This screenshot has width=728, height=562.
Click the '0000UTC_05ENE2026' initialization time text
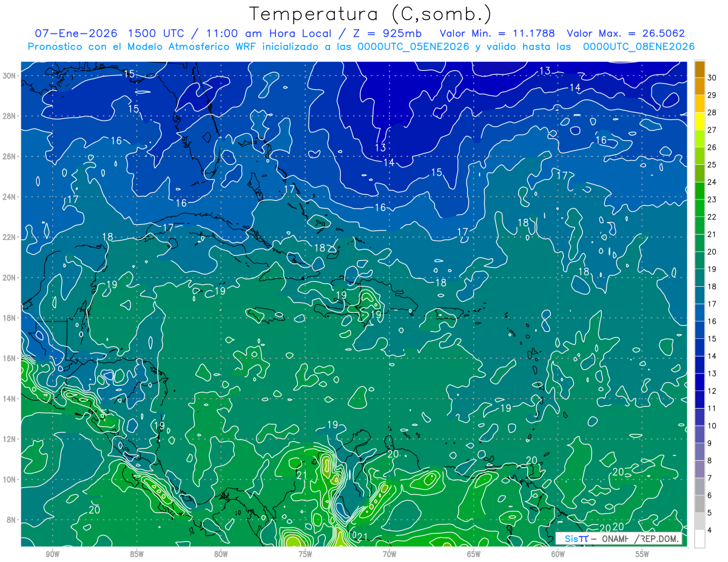point(413,47)
